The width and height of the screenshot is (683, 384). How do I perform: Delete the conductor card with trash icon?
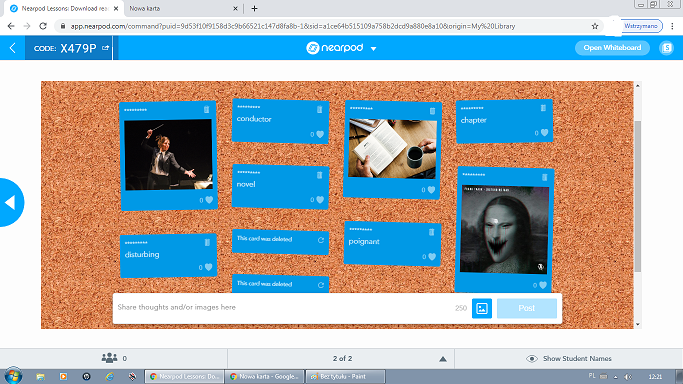coord(319,110)
